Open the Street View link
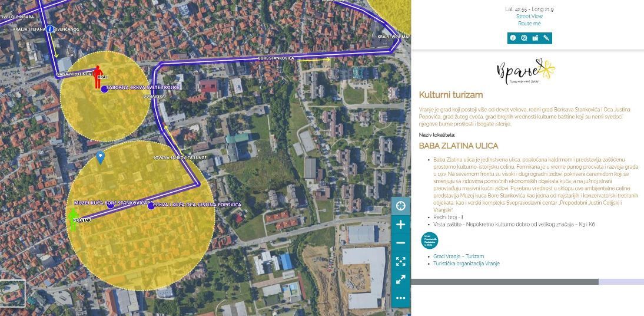The height and width of the screenshot is (316, 644). [x=529, y=17]
